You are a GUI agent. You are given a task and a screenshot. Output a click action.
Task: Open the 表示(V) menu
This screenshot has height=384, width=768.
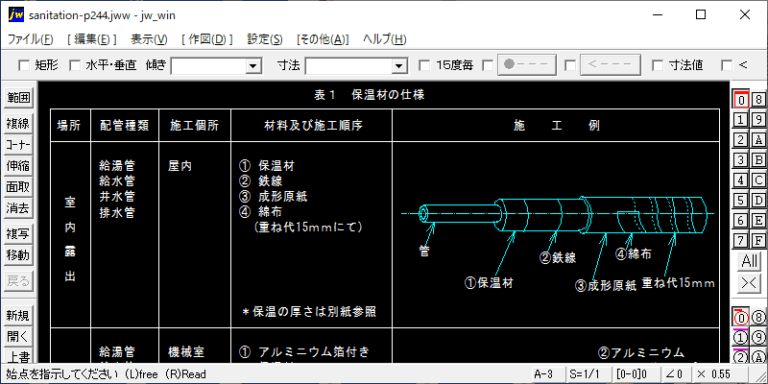pyautogui.click(x=149, y=40)
